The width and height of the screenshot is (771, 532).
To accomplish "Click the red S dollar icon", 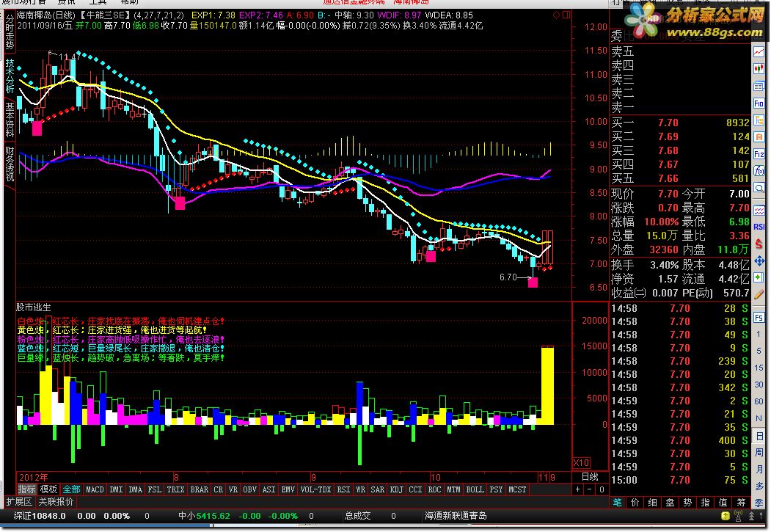I will 759,244.
